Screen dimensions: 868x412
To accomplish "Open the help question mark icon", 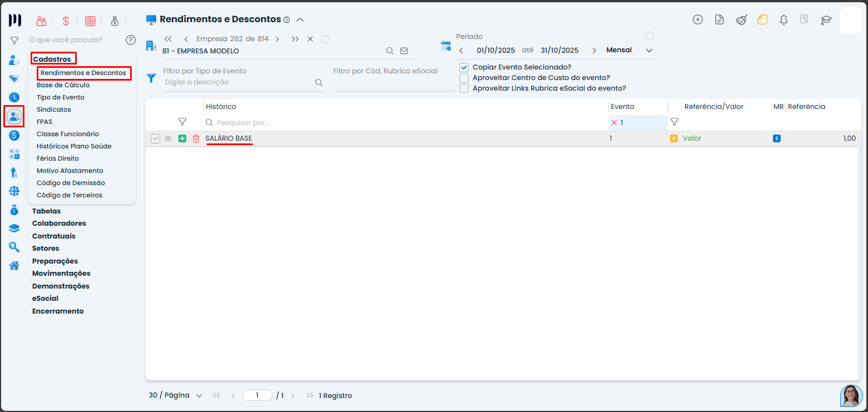I will coord(131,40).
